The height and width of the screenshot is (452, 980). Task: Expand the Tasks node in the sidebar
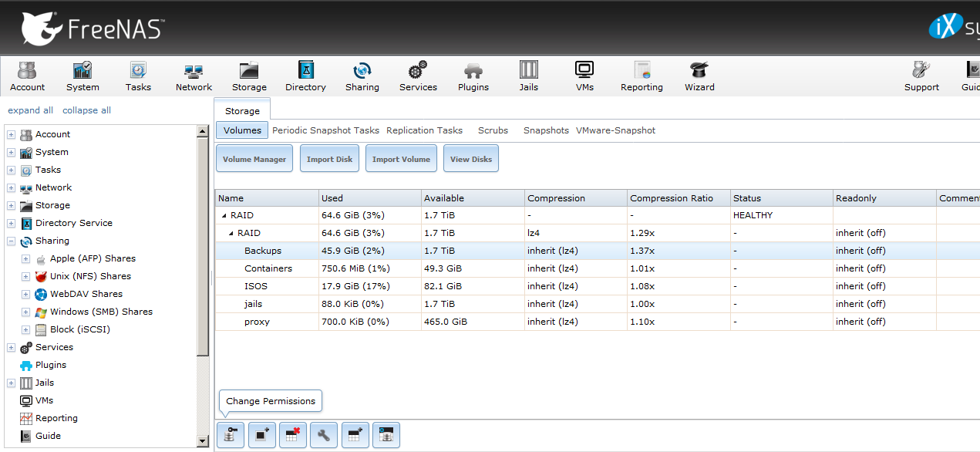coord(11,170)
